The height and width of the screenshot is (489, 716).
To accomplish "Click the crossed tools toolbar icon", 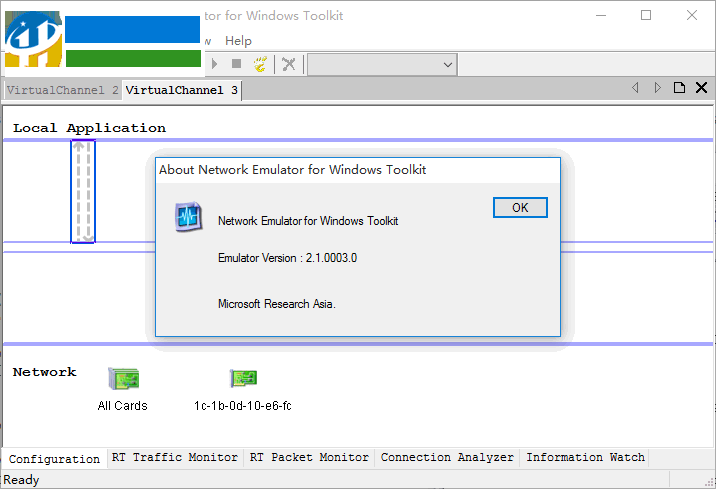I will 289,64.
